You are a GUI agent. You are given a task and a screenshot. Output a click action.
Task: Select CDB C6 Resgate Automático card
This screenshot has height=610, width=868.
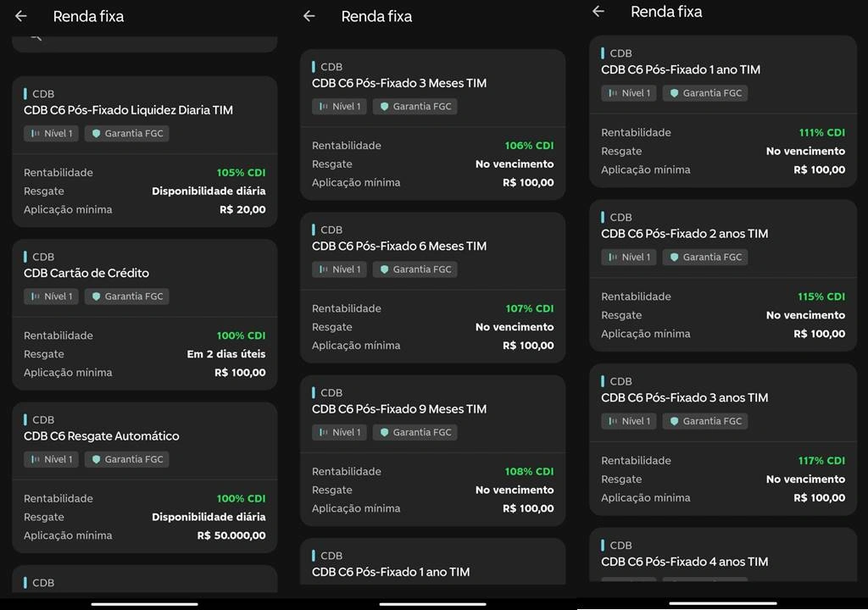(x=102, y=436)
